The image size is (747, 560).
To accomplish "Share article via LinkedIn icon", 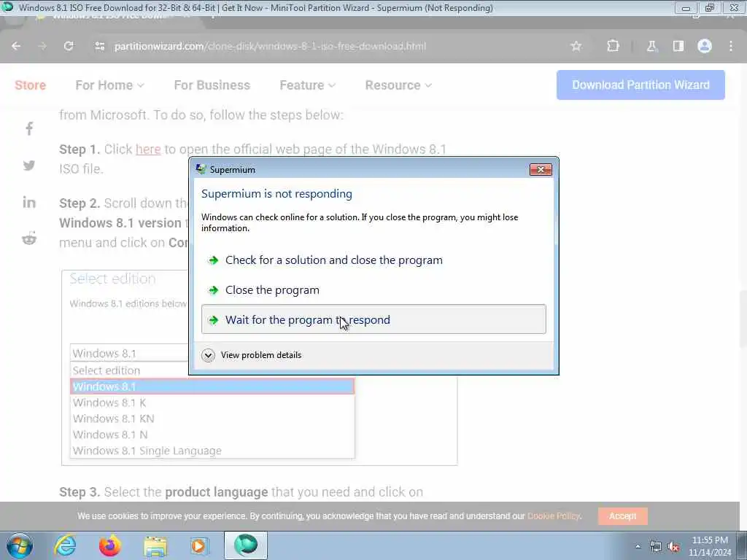I will point(29,203).
